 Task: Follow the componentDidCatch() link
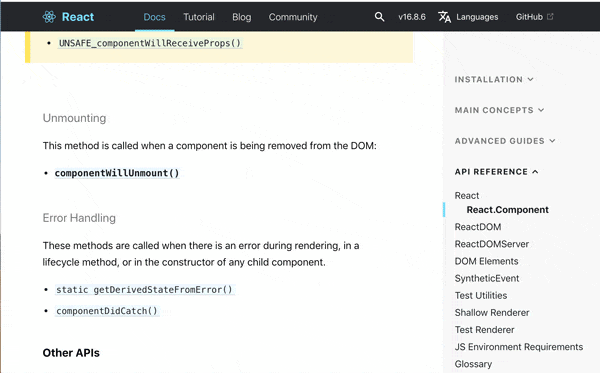coord(107,311)
